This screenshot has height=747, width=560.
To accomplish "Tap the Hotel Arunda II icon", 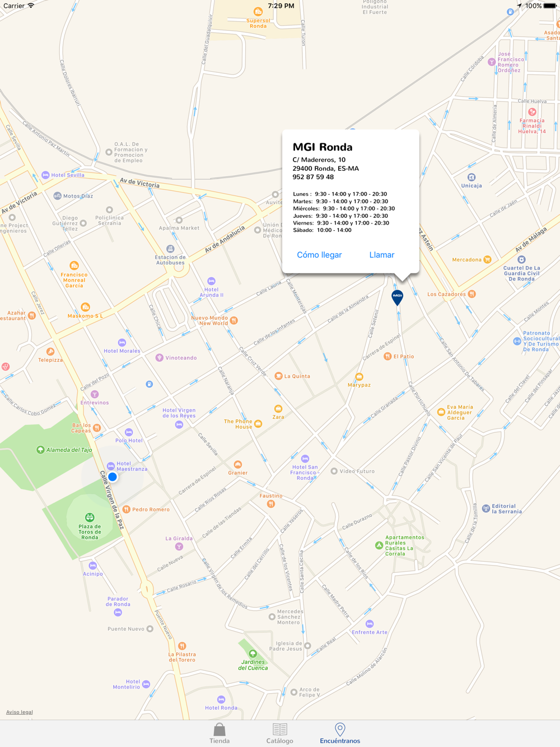I will pos(211,281).
